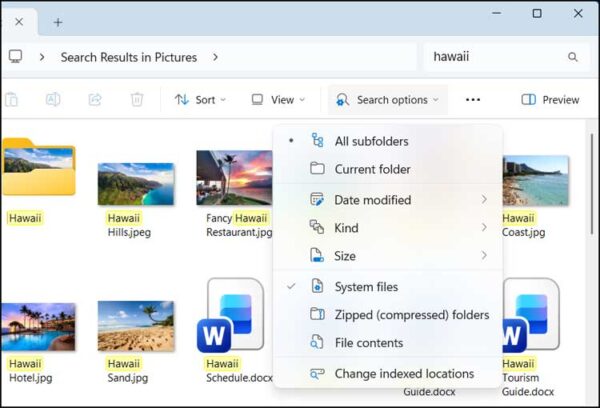This screenshot has width=600, height=408.
Task: Click the chevron after the This PC icon
Action: click(x=42, y=57)
